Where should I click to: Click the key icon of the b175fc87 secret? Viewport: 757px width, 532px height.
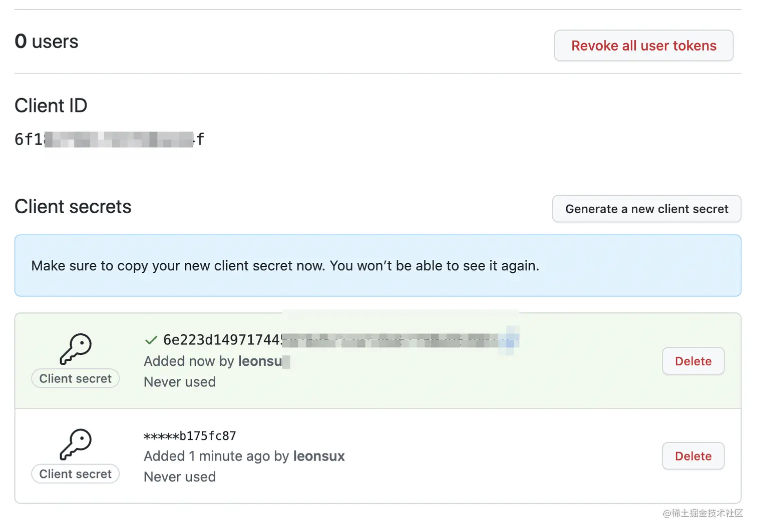click(76, 444)
